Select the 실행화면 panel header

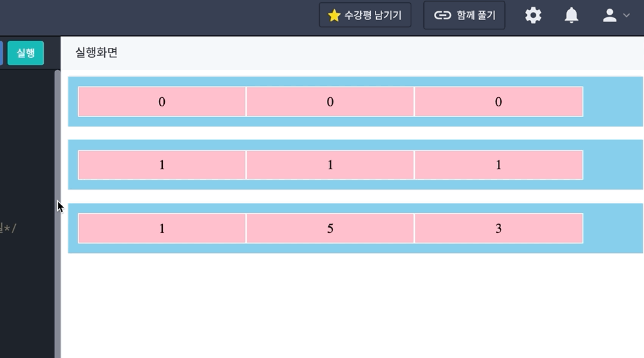pos(96,53)
